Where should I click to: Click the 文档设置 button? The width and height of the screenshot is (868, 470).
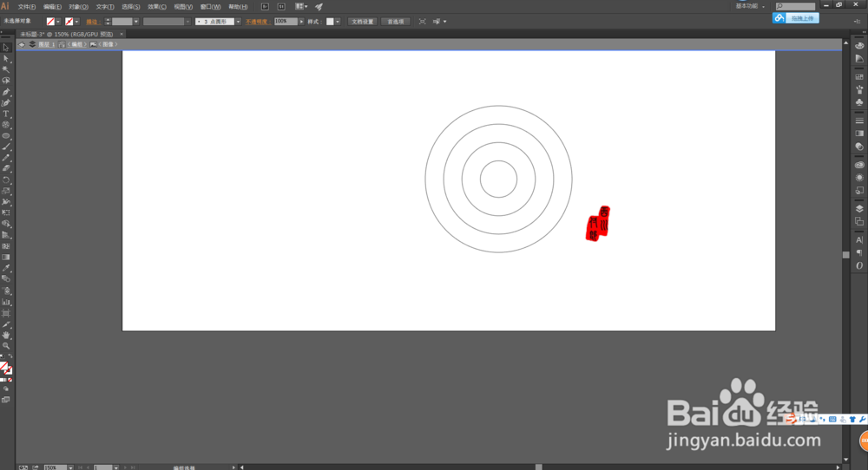point(363,22)
